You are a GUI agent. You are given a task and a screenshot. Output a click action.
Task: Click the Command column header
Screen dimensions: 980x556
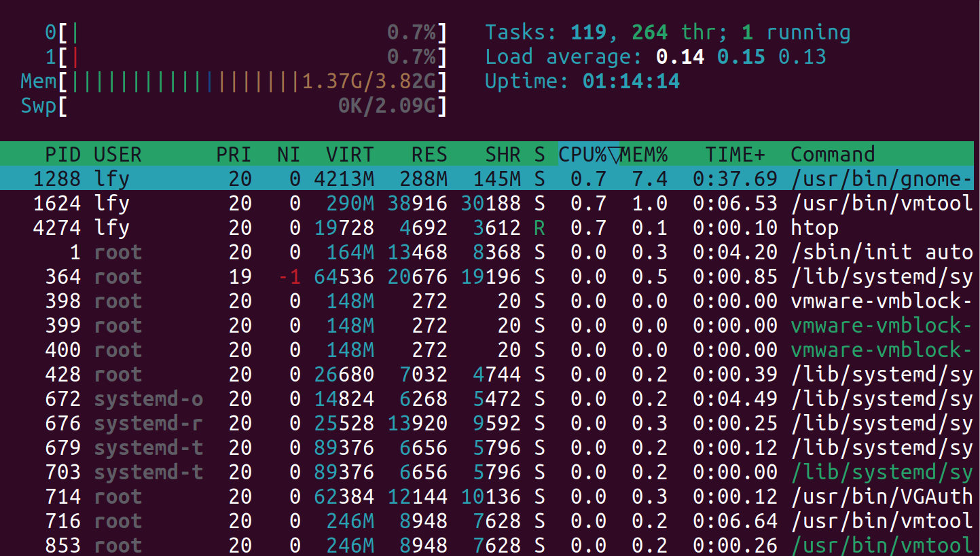pos(833,154)
